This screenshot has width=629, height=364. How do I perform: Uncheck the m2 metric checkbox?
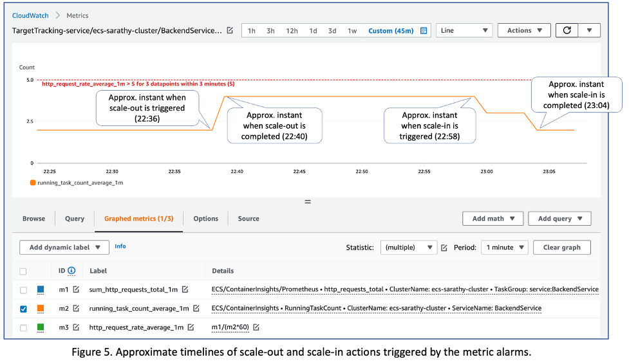23,309
